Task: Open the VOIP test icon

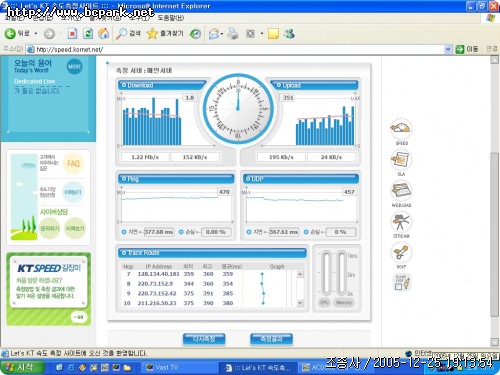Action: (x=401, y=252)
